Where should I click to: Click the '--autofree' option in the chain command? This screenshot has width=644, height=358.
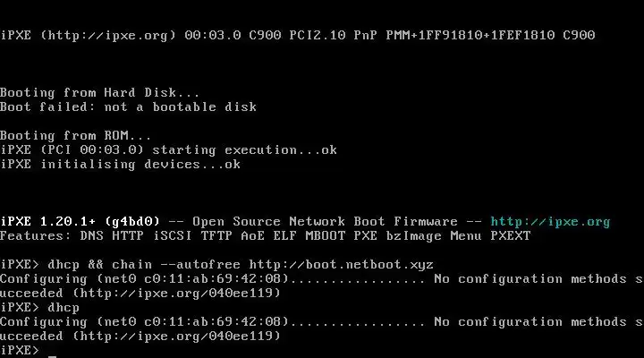coord(200,265)
